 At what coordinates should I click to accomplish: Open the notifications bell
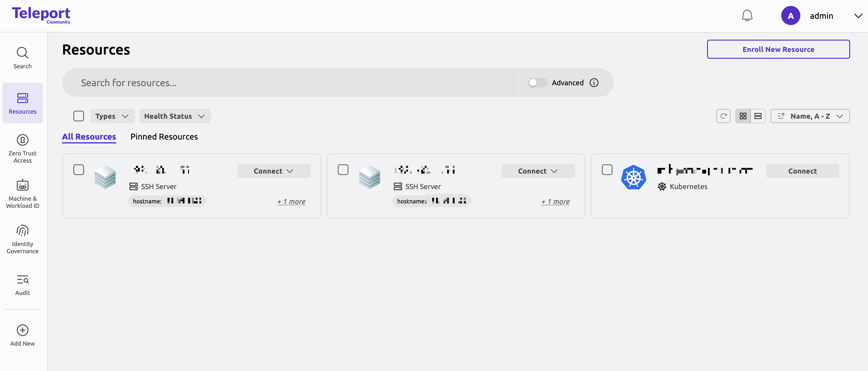click(x=747, y=16)
